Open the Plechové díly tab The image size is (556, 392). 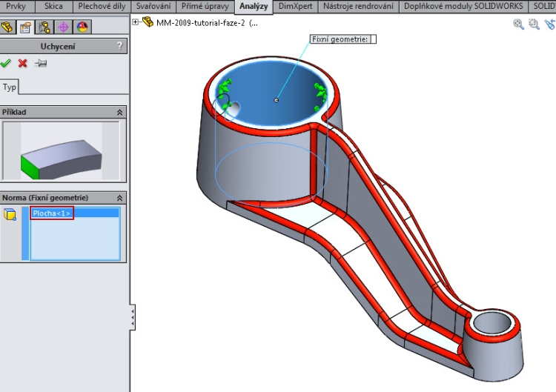pos(102,6)
